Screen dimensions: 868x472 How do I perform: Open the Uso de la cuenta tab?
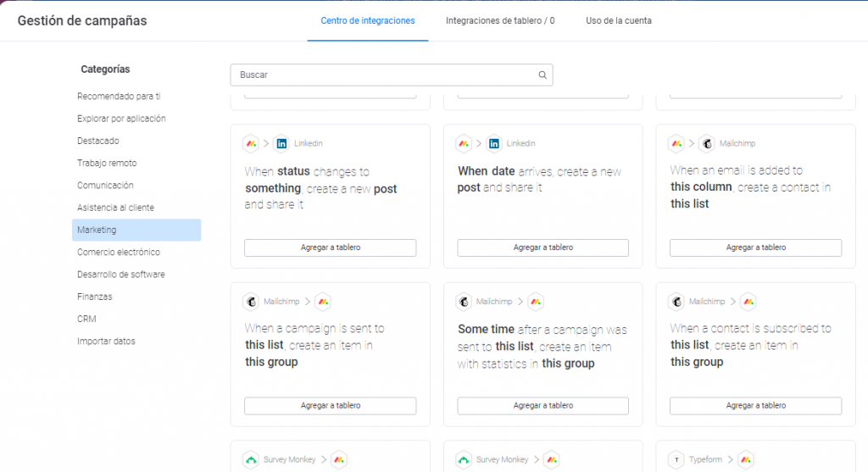click(x=619, y=20)
